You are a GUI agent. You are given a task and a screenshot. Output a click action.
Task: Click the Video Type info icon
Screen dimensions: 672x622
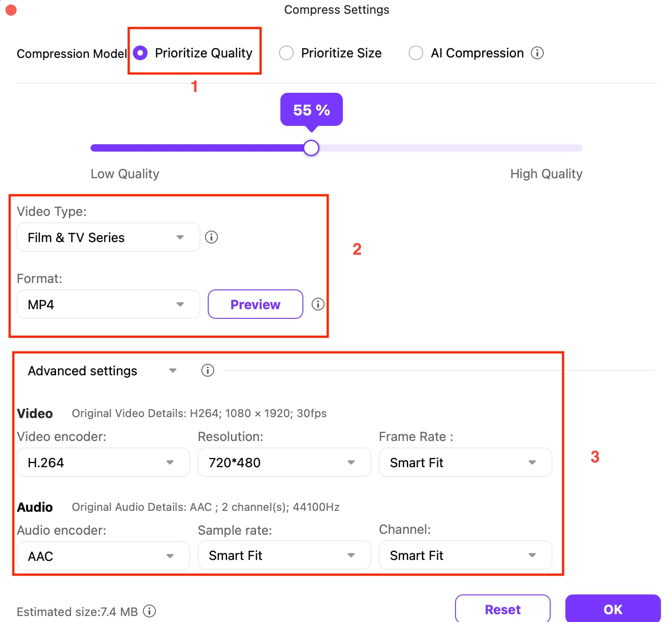211,237
